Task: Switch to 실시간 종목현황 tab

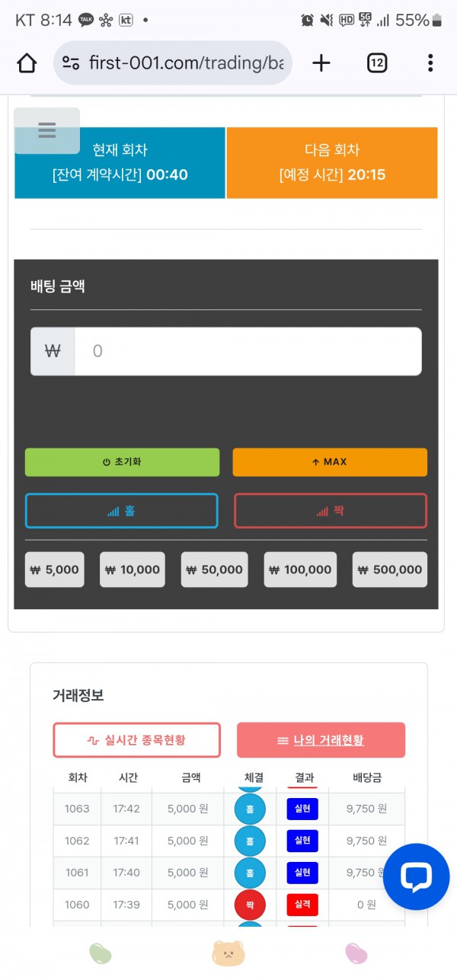Action: click(136, 740)
